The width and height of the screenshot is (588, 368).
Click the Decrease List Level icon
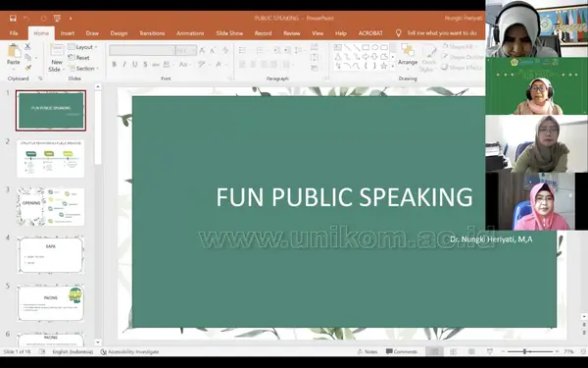pos(276,50)
